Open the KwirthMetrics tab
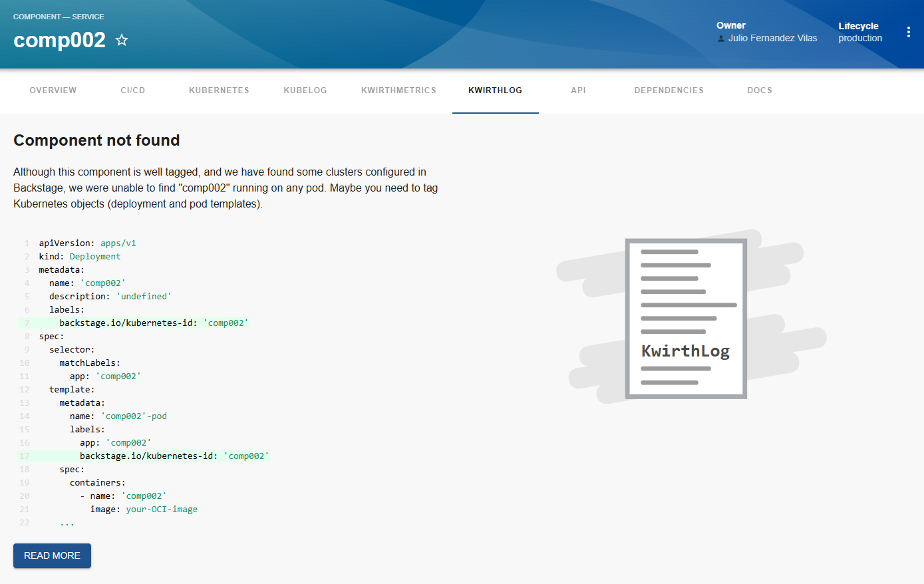This screenshot has height=584, width=924. [398, 90]
